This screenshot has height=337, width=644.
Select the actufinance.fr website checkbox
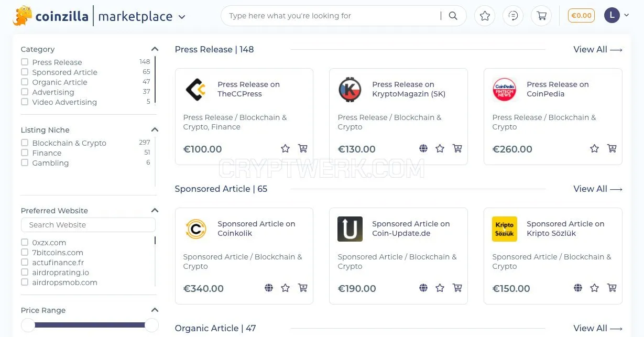click(25, 262)
